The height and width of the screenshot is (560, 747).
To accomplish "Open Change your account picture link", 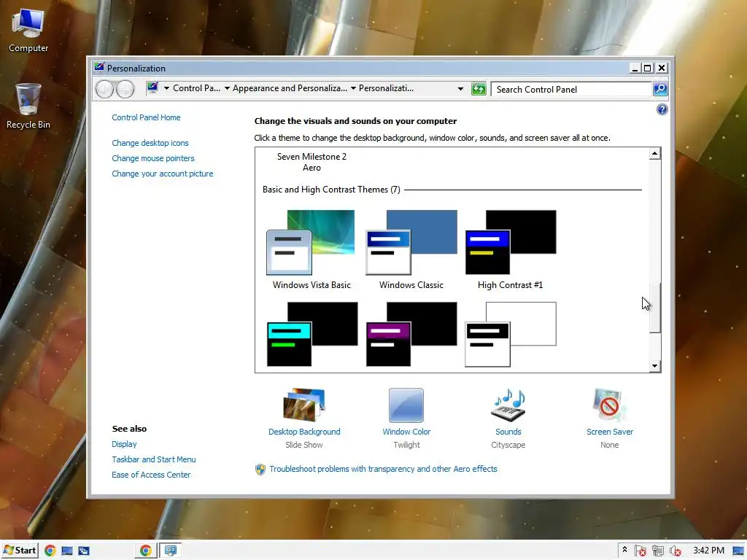I will pyautogui.click(x=163, y=174).
